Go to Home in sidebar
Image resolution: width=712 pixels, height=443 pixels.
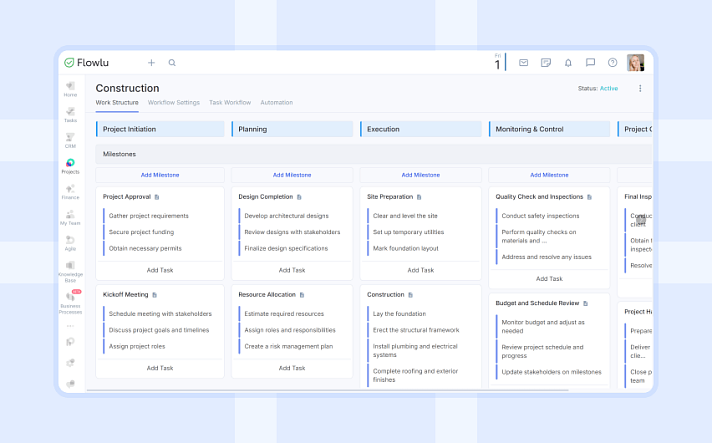[x=70, y=89]
